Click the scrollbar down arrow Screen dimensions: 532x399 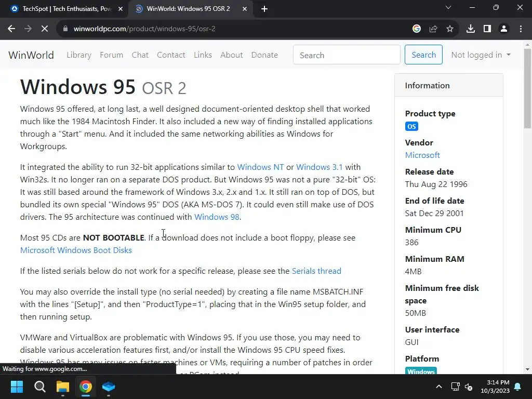click(527, 369)
